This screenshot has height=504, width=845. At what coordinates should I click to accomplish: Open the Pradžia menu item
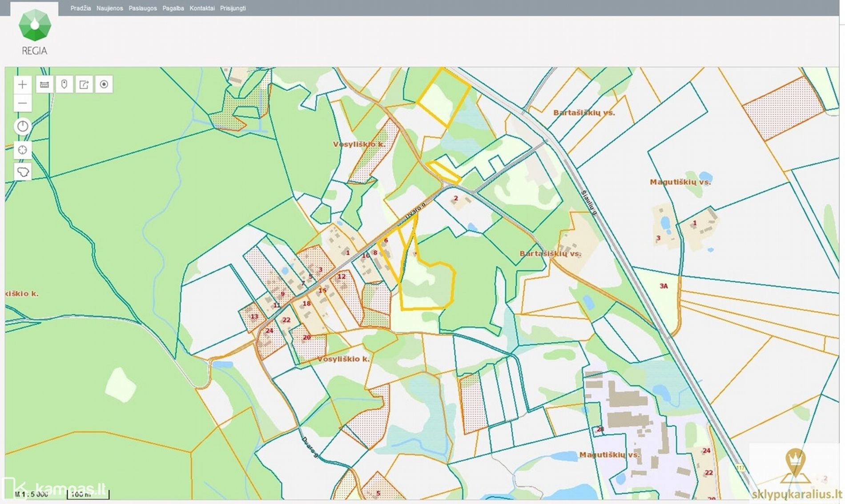[x=80, y=8]
